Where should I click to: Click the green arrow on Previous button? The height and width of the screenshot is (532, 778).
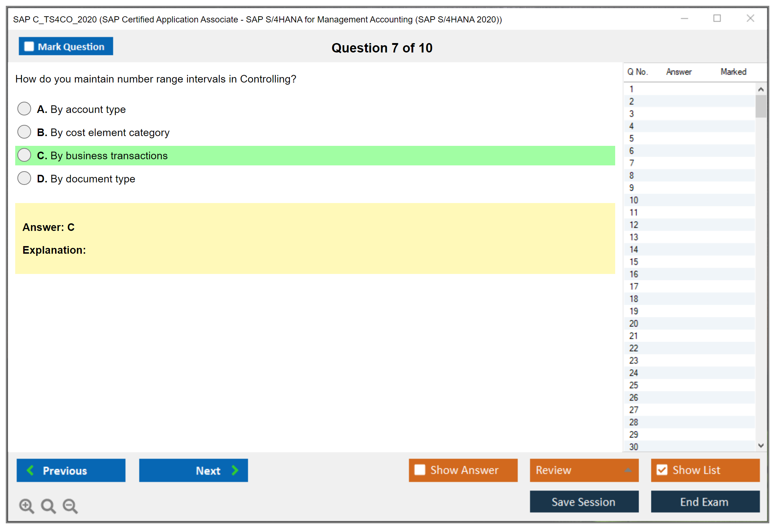30,470
